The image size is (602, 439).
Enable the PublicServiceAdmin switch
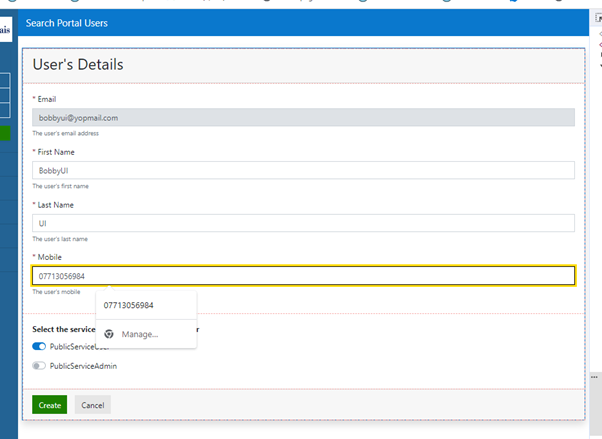(39, 366)
